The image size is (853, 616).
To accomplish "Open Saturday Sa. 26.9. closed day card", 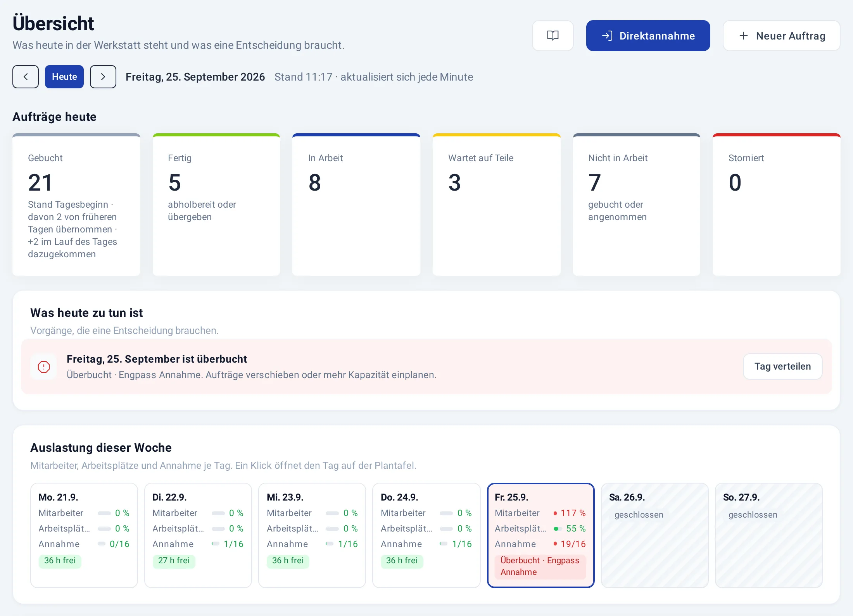I will click(x=655, y=535).
